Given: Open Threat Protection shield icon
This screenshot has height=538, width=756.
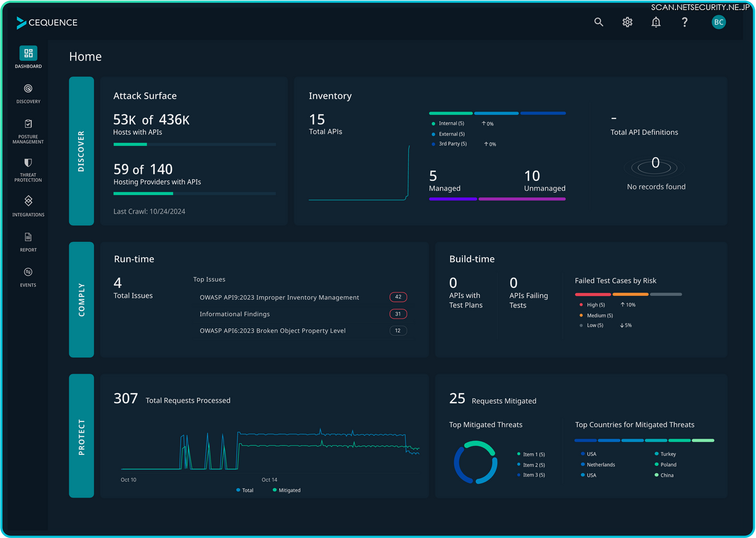Looking at the screenshot, I should pyautogui.click(x=28, y=163).
